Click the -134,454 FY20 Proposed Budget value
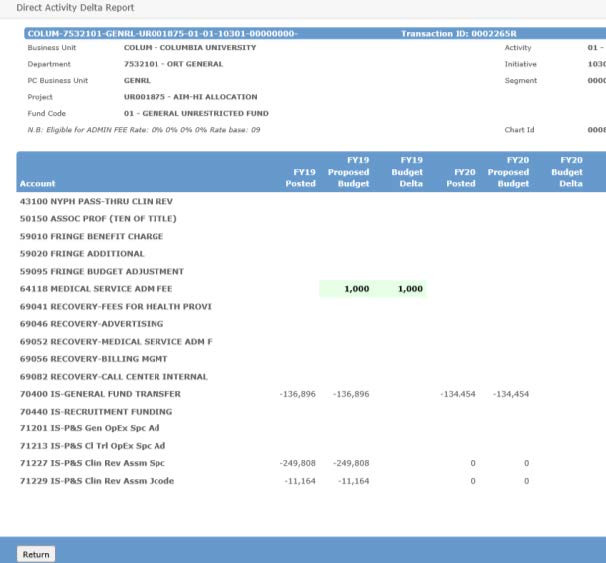 click(511, 394)
